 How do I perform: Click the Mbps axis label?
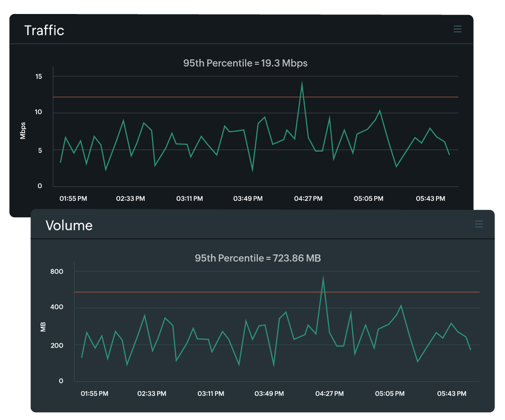[x=23, y=131]
